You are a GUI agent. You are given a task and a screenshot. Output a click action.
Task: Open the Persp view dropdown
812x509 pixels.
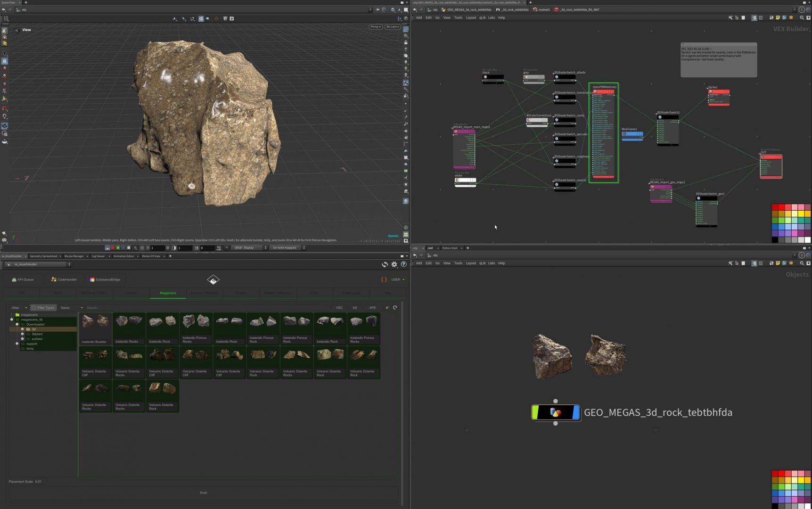pos(375,27)
